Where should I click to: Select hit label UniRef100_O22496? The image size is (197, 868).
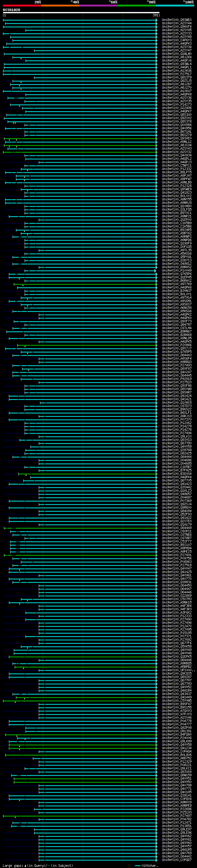[177, 108]
